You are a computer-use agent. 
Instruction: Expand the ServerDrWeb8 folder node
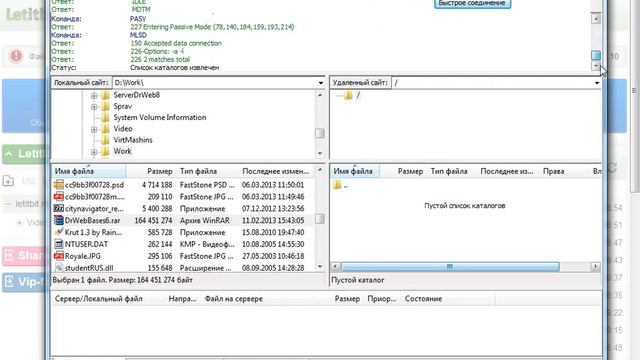pos(94,96)
